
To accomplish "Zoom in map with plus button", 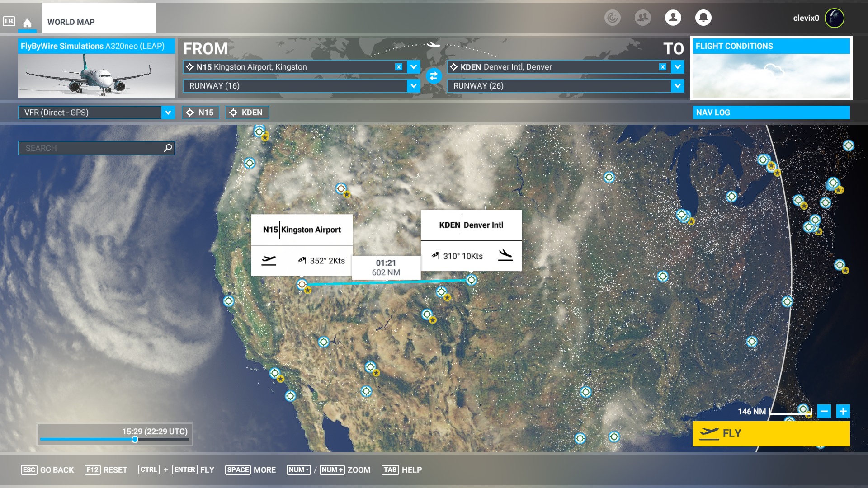I will [843, 411].
